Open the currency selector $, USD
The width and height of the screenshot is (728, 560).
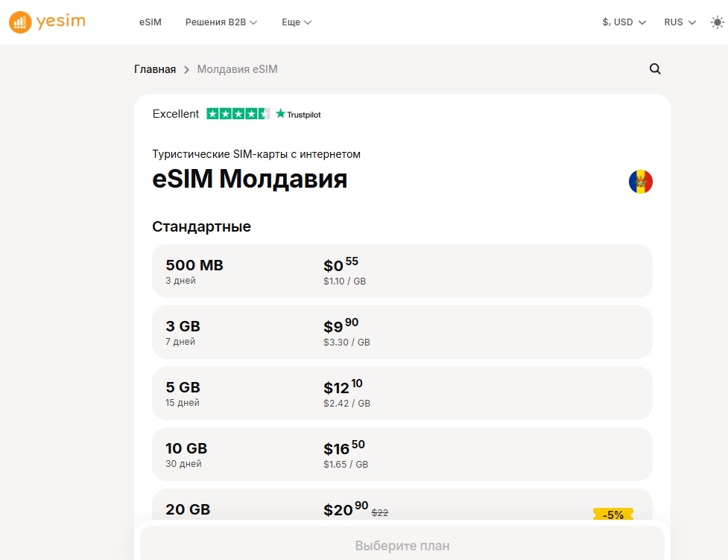(623, 22)
